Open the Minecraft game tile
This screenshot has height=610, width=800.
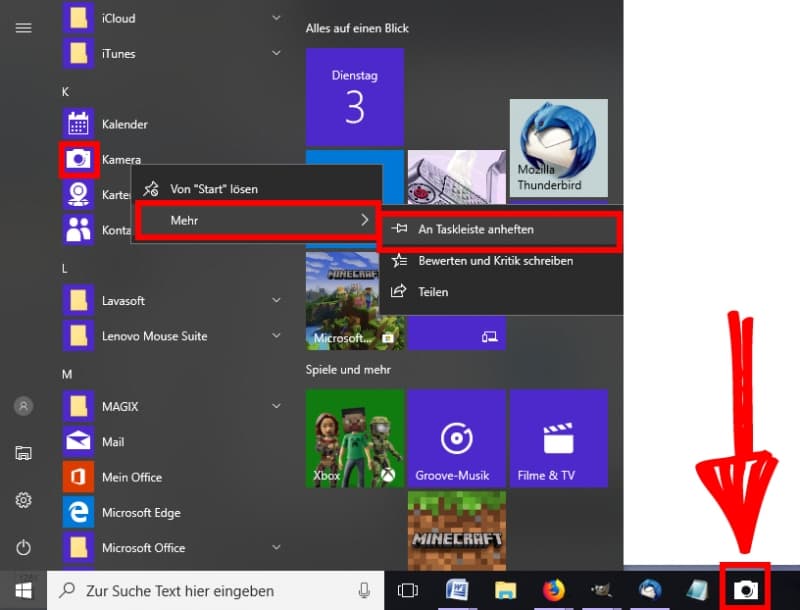(x=457, y=531)
